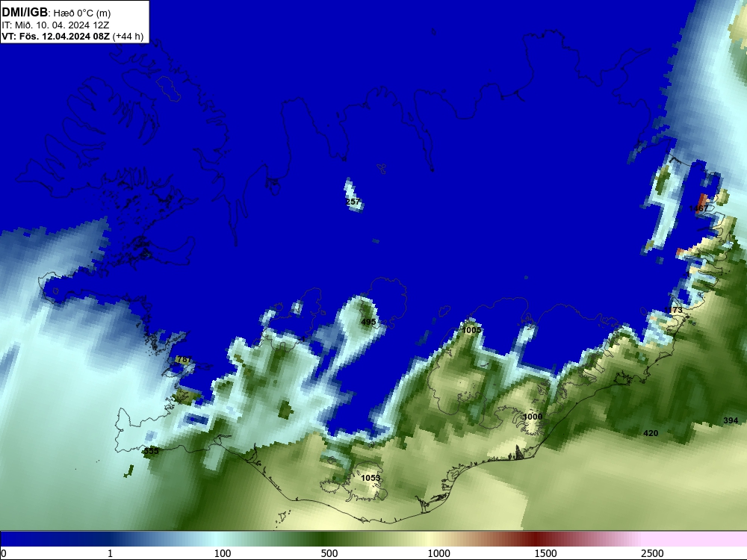Click the 1467 map value label
Viewport: 747px width, 560px height.
coord(698,208)
